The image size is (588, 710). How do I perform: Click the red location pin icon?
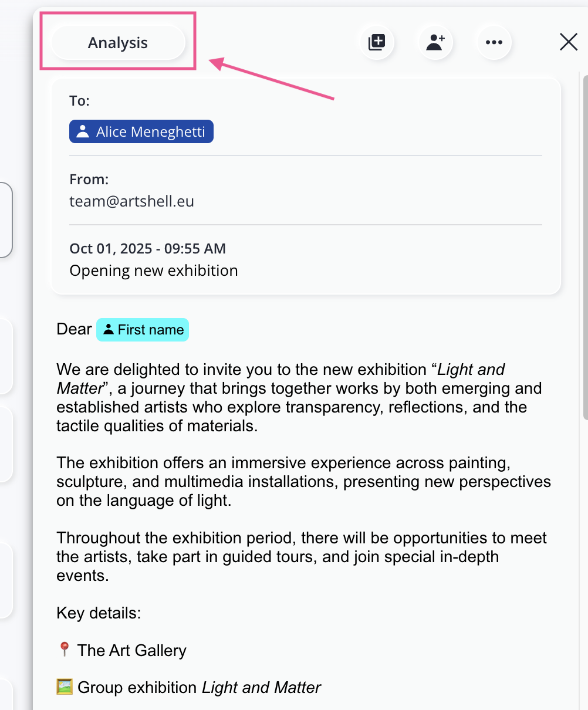coord(64,650)
